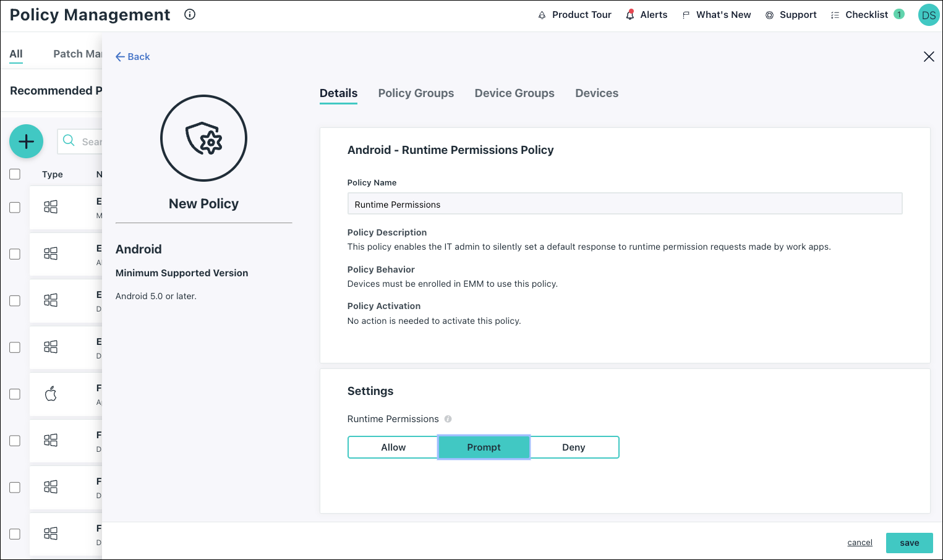Open the Checklist in the header
This screenshot has height=560, width=943.
[866, 15]
